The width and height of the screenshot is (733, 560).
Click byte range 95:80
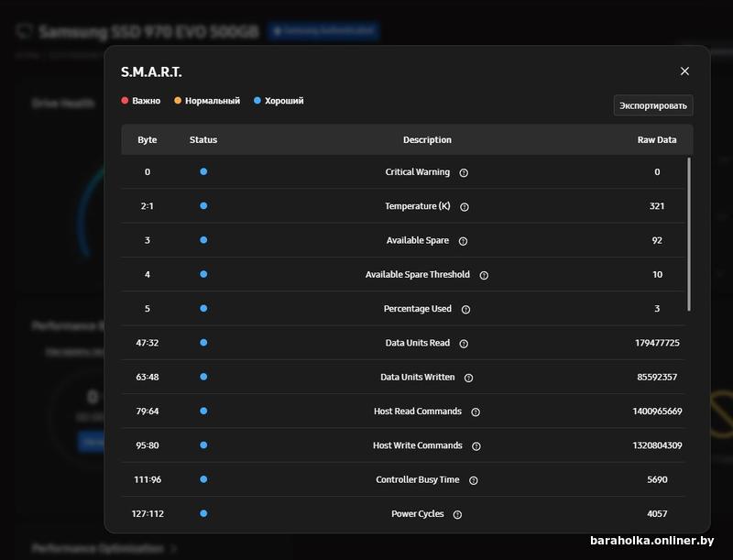148,445
